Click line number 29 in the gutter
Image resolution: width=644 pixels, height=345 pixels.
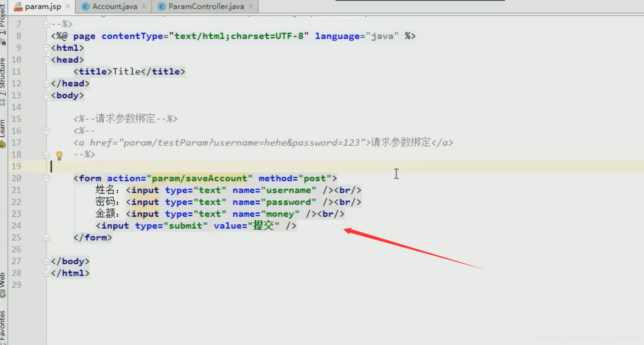click(16, 285)
